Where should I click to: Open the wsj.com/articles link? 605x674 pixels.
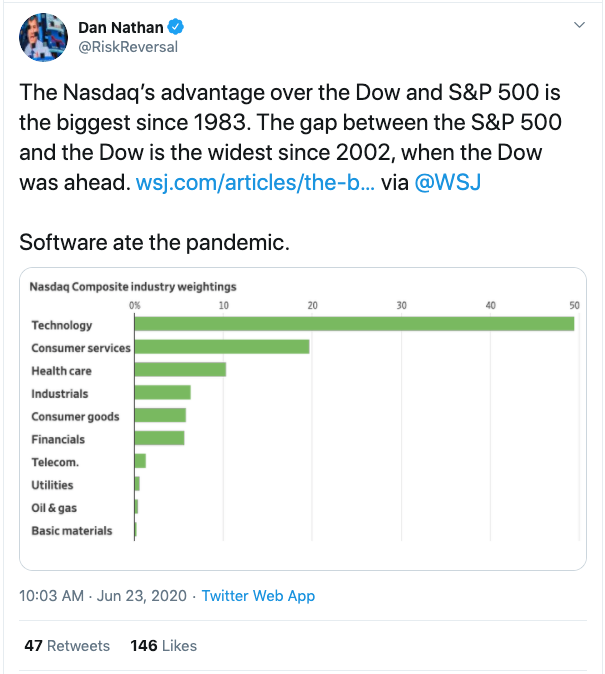[x=255, y=183]
